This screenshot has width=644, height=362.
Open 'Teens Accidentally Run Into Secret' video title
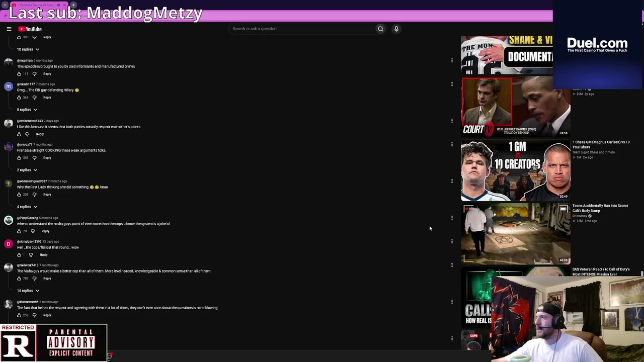[600, 208]
